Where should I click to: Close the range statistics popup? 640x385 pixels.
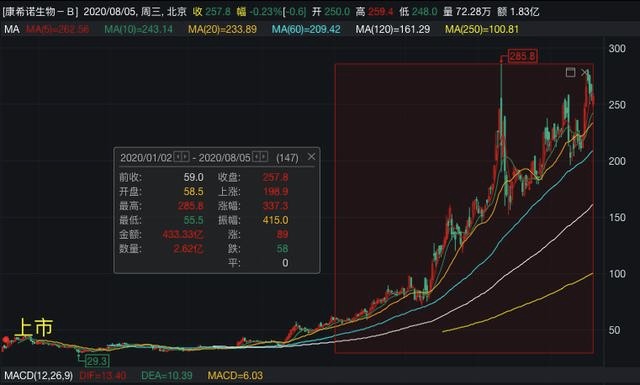[x=311, y=156]
